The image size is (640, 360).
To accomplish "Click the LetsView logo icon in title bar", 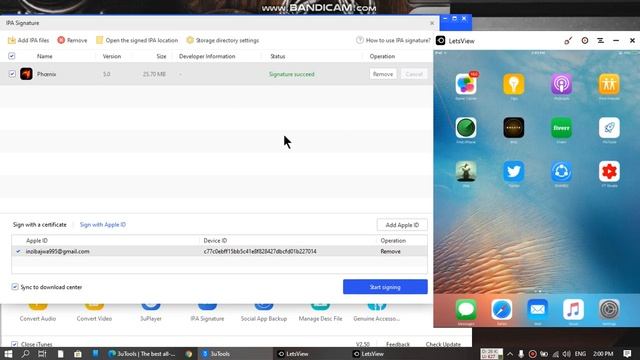I will 441,41.
